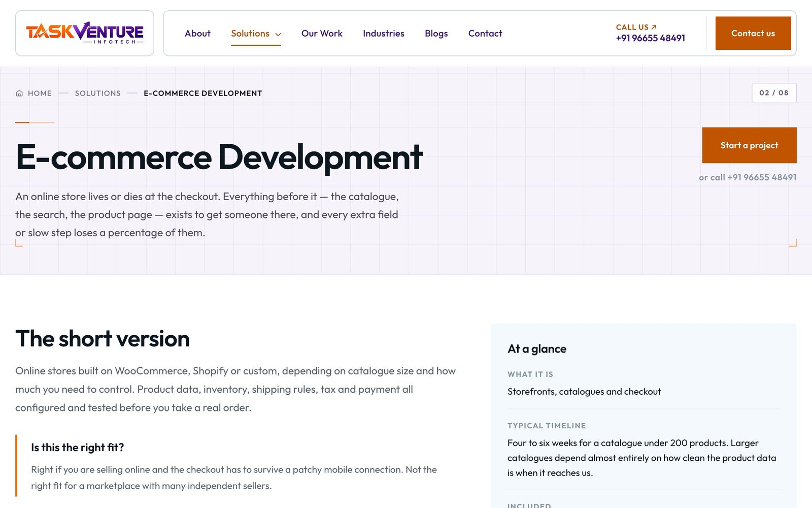Click the arrow icon beside CALL US
The image size is (812, 508).
click(x=654, y=27)
